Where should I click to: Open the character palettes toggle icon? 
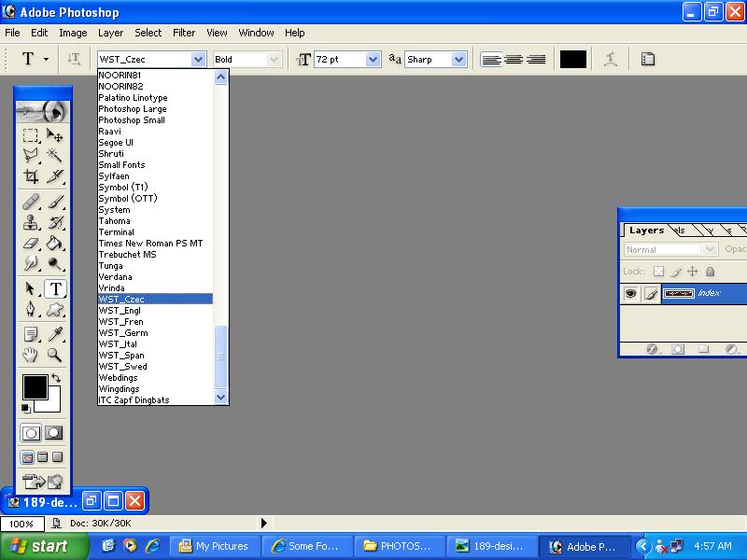coord(648,59)
